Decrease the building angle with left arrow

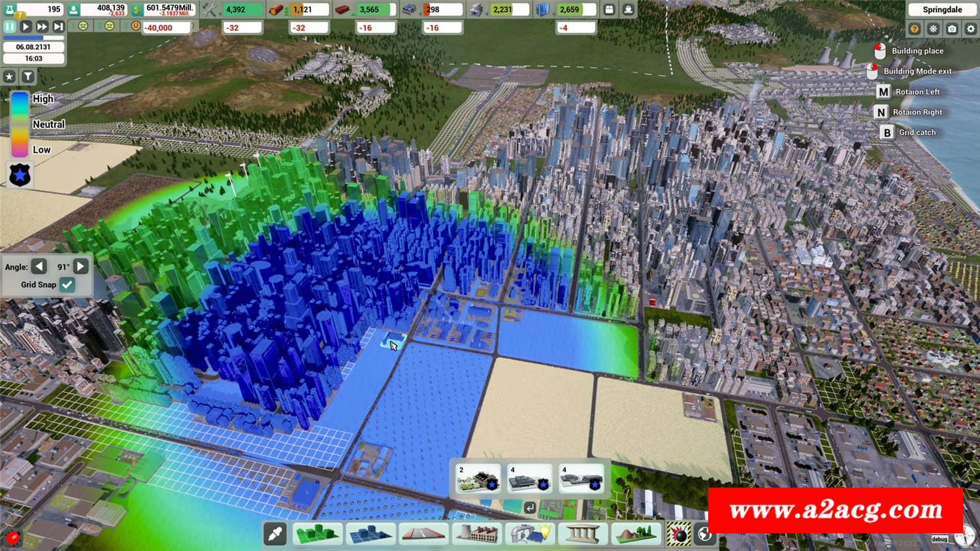pos(40,267)
